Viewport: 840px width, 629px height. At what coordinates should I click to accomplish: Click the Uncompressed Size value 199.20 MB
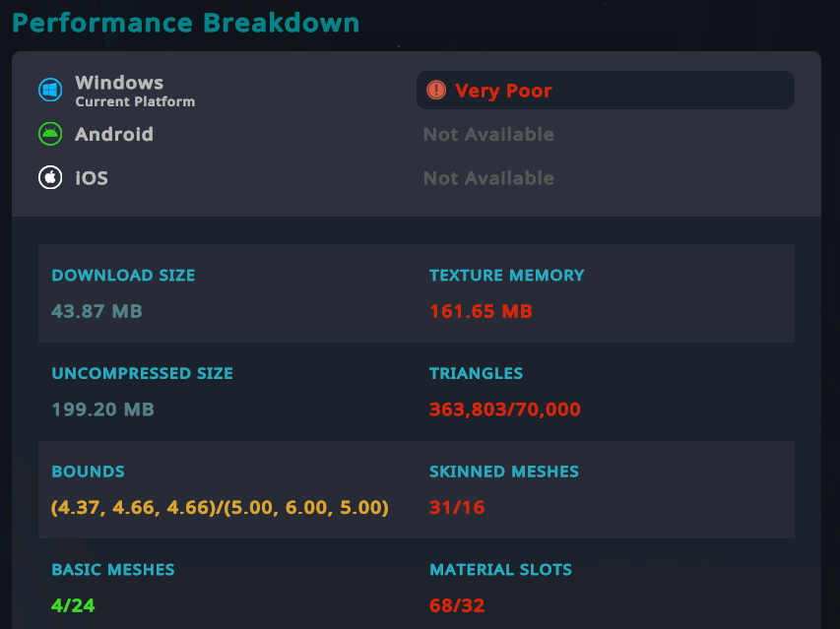coord(103,409)
